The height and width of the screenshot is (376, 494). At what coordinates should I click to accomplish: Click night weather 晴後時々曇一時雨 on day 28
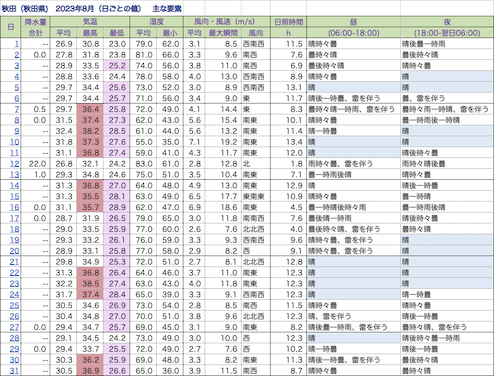point(431,338)
